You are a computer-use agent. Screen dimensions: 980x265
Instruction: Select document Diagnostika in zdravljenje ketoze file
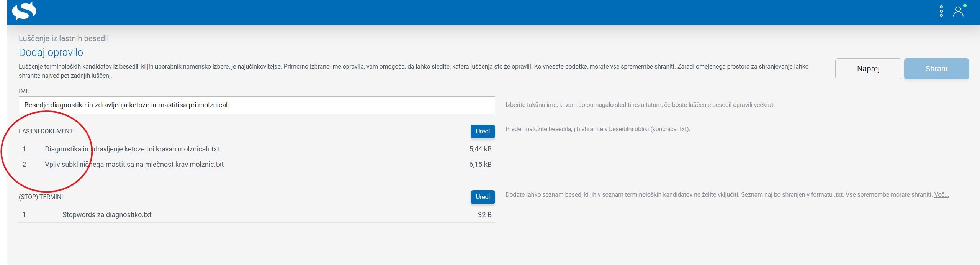point(257,149)
